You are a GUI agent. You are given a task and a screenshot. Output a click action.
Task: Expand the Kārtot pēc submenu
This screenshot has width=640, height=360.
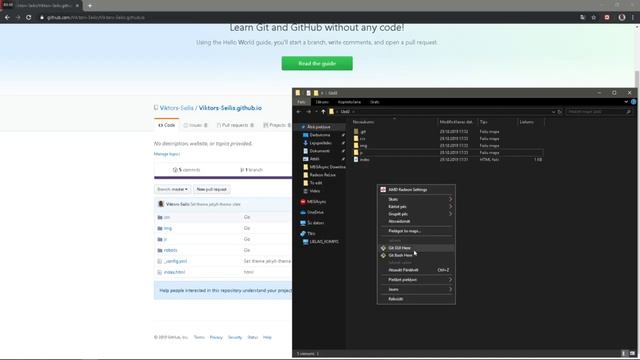pos(416,207)
